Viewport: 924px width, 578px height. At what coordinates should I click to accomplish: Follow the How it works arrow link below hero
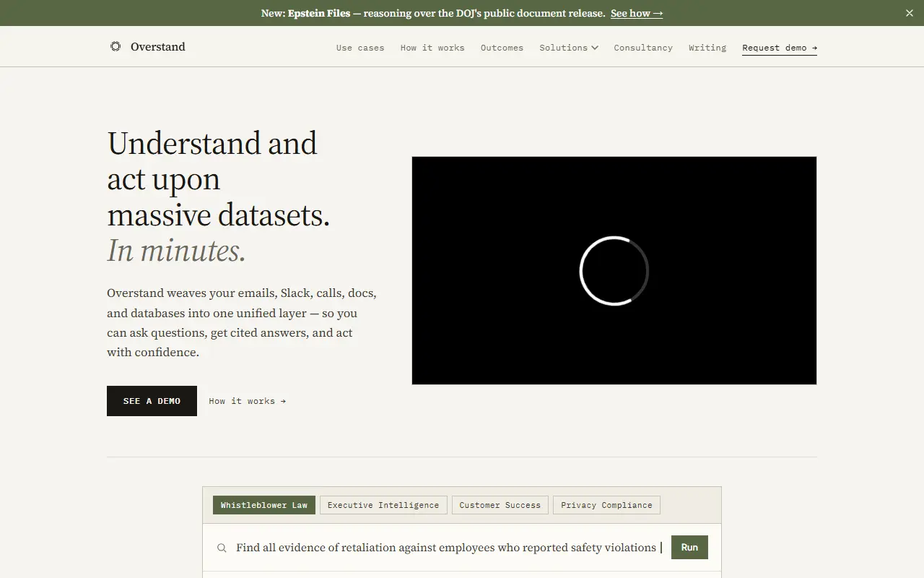248,401
